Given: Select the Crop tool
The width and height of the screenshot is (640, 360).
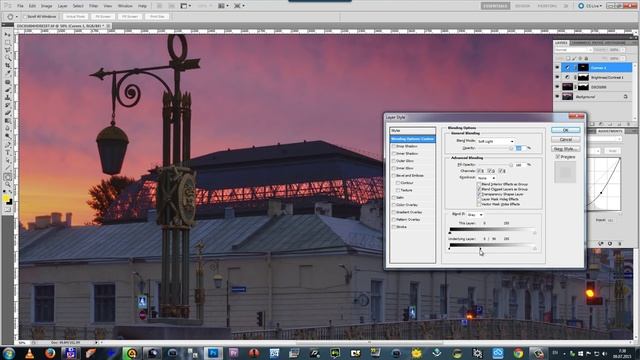Looking at the screenshot, I should tap(7, 66).
